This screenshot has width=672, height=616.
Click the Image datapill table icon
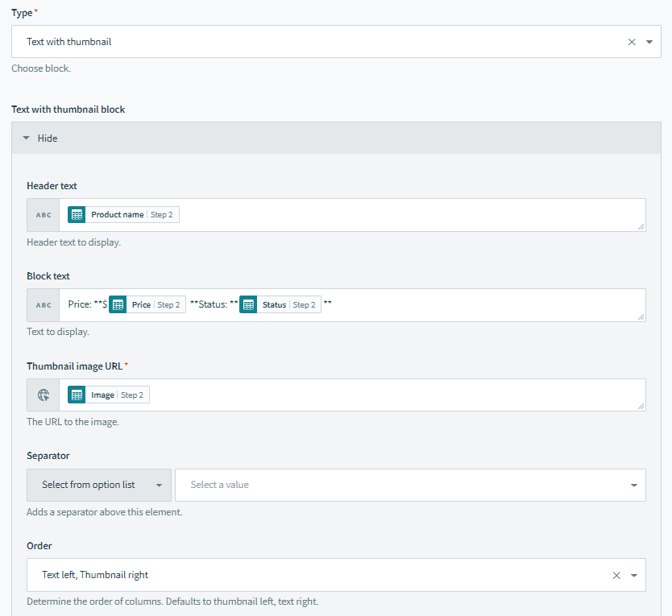77,395
